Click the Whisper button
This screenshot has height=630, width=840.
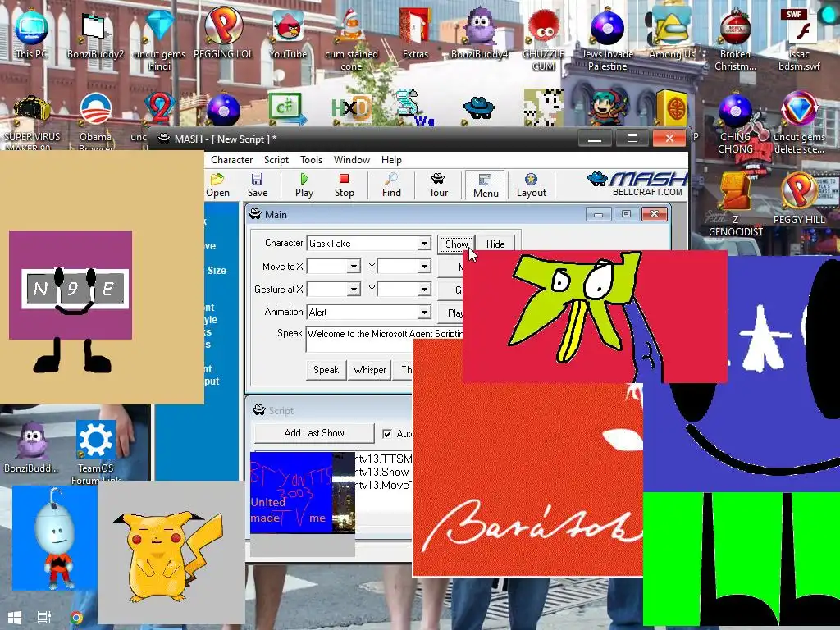pos(370,370)
